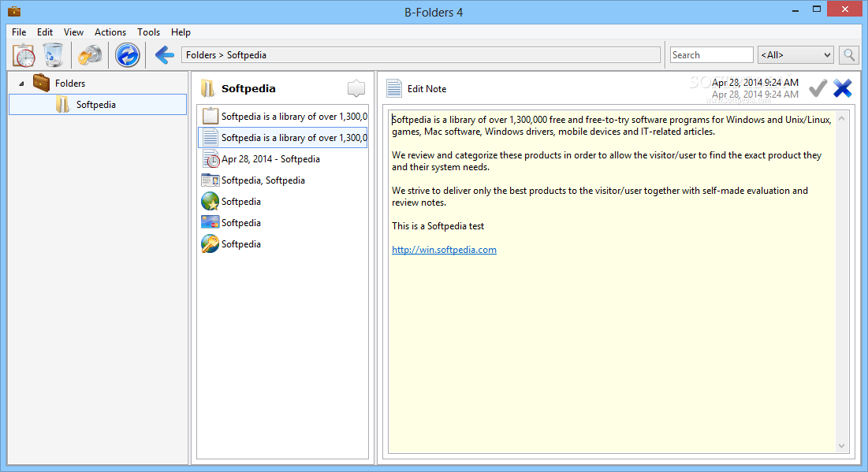The width and height of the screenshot is (868, 472).
Task: Click the note scrollbar down arrow
Action: (841, 446)
